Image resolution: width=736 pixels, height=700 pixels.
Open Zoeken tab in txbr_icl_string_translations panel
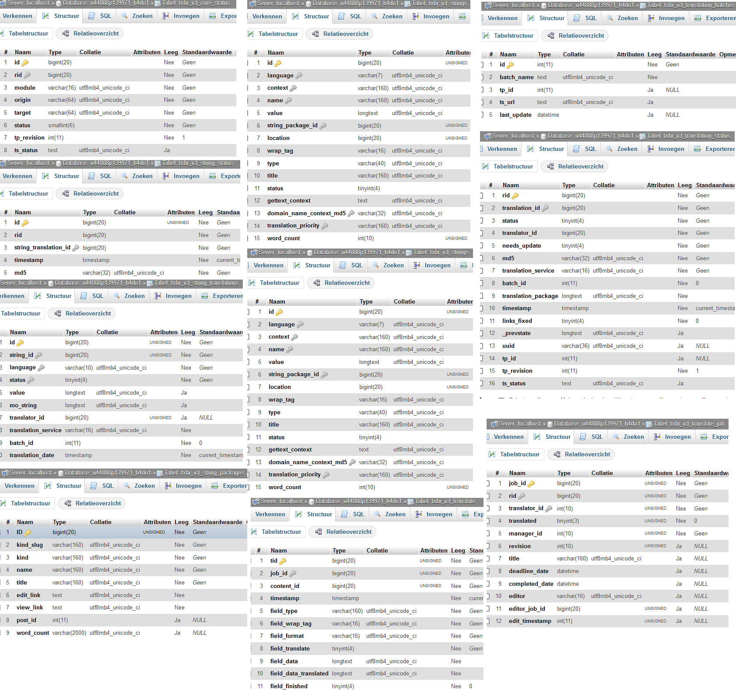tap(130, 296)
